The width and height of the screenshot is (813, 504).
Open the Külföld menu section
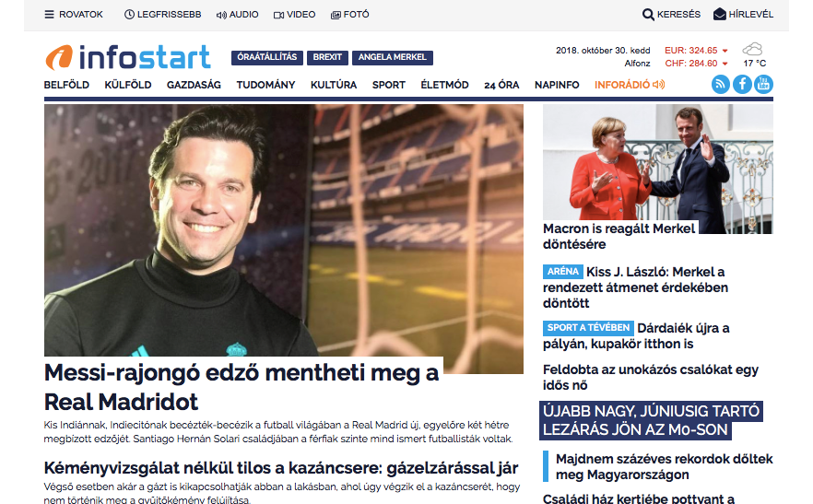[128, 85]
